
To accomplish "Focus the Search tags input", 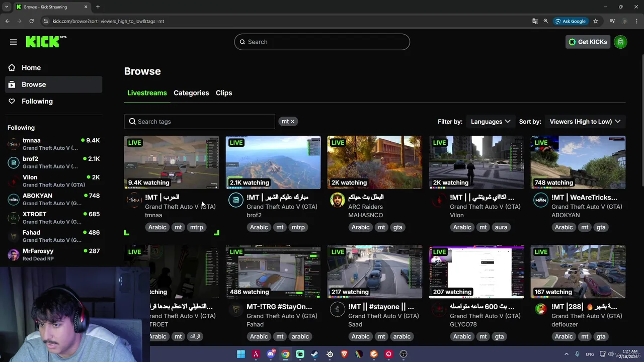I will (x=200, y=121).
